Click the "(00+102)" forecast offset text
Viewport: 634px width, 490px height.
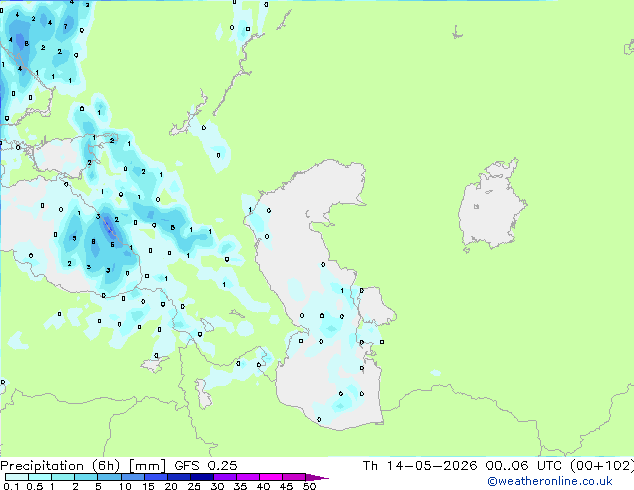pos(602,466)
